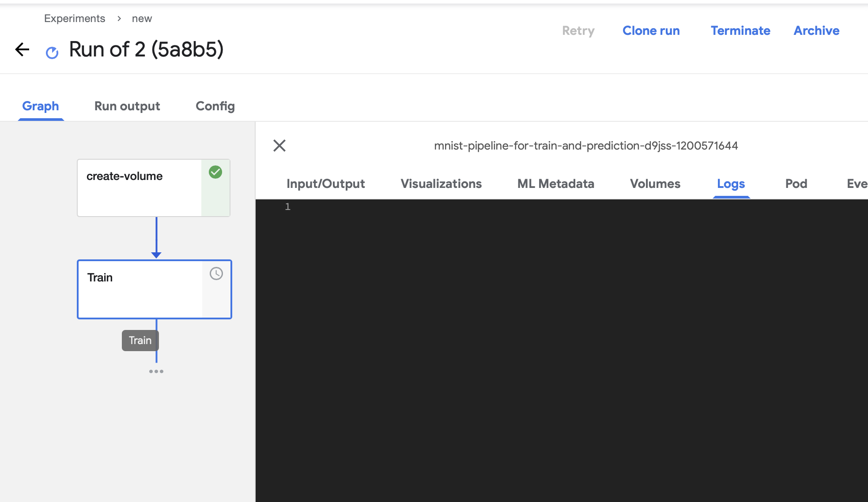Click the running status refresh icon

(x=52, y=53)
